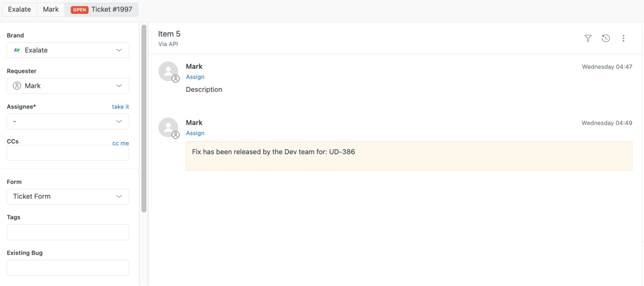Expand the Requester dropdown chevron
This screenshot has width=644, height=286.
[x=119, y=86]
